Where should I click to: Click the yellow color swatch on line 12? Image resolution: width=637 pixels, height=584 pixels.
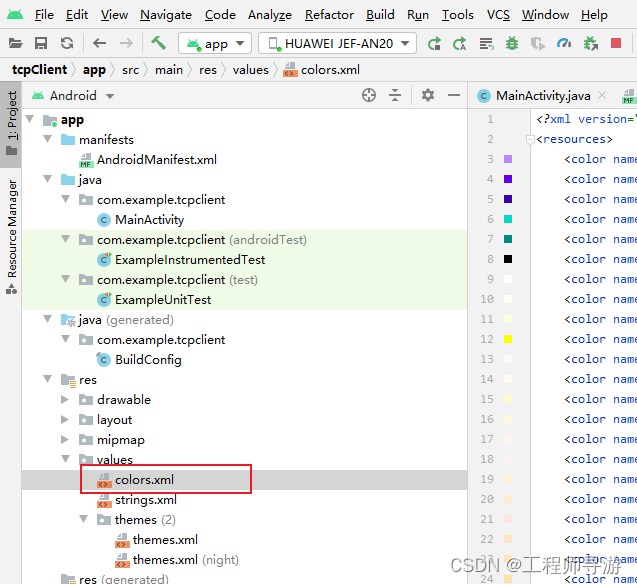point(508,340)
